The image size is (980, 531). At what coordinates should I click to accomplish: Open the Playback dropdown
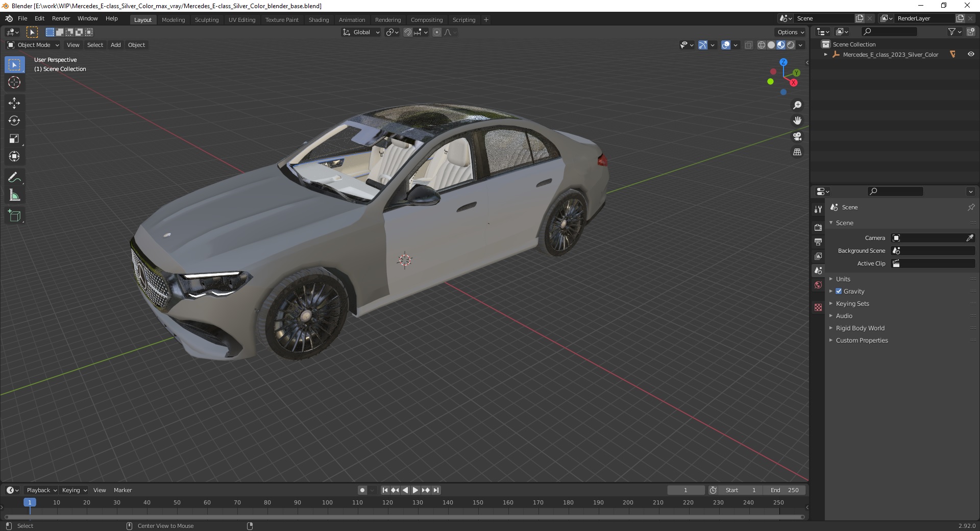click(41, 490)
